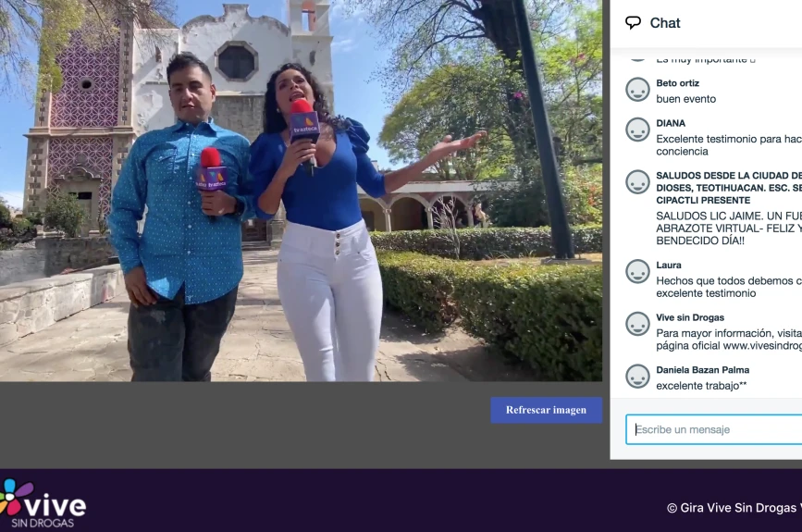
Task: Click DIANA's avatar icon
Action: (x=638, y=130)
